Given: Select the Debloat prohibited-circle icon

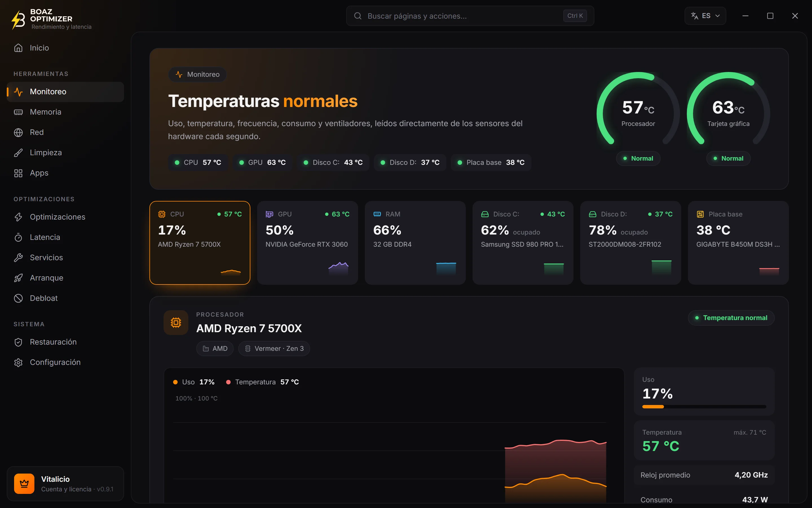Looking at the screenshot, I should click(18, 298).
